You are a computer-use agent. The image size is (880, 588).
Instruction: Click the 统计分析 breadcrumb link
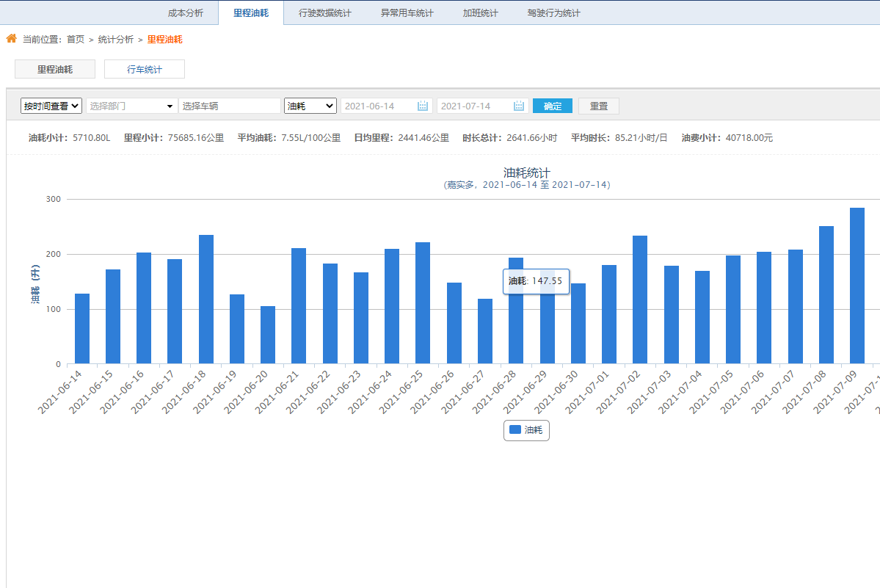click(x=116, y=40)
